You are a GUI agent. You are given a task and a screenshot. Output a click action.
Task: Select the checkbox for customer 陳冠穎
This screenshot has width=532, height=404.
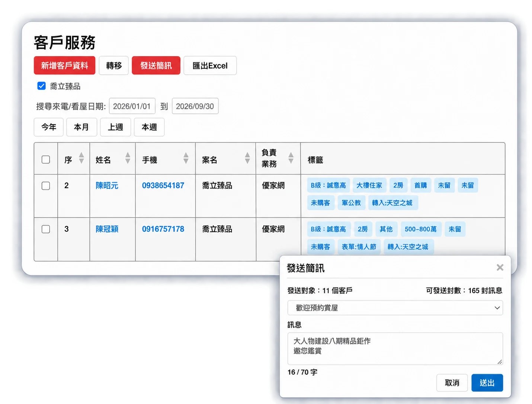tap(46, 229)
